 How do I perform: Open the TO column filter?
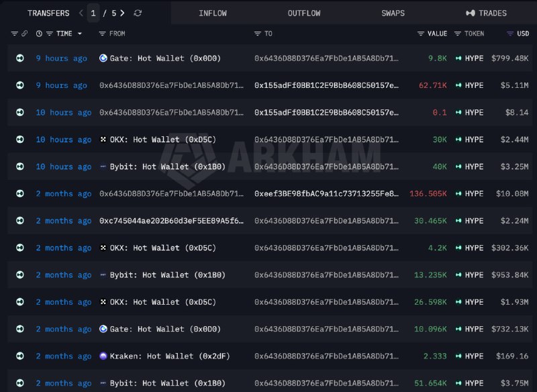[x=258, y=34]
